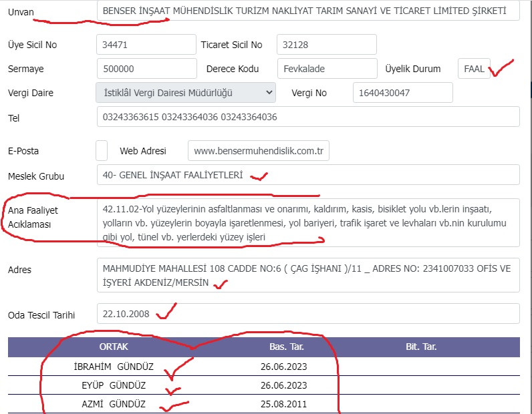Select the Vergi No field 1640430047
This screenshot has height=414, width=532.
click(x=403, y=93)
